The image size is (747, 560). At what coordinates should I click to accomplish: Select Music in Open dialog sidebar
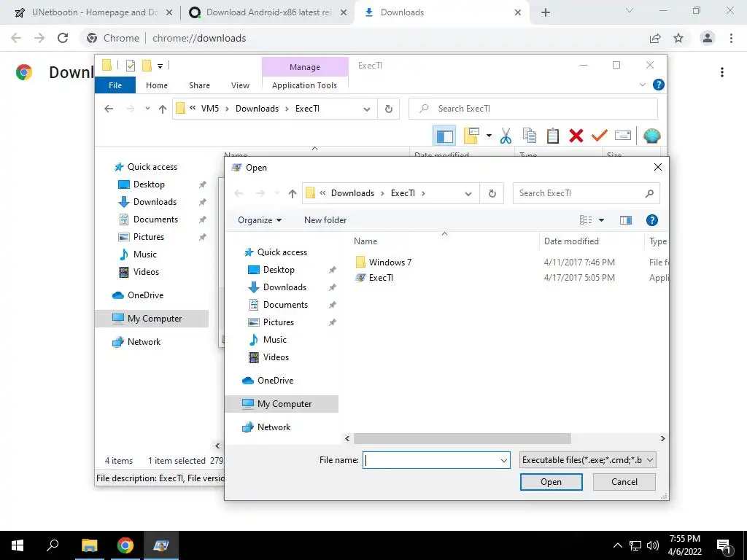point(275,340)
